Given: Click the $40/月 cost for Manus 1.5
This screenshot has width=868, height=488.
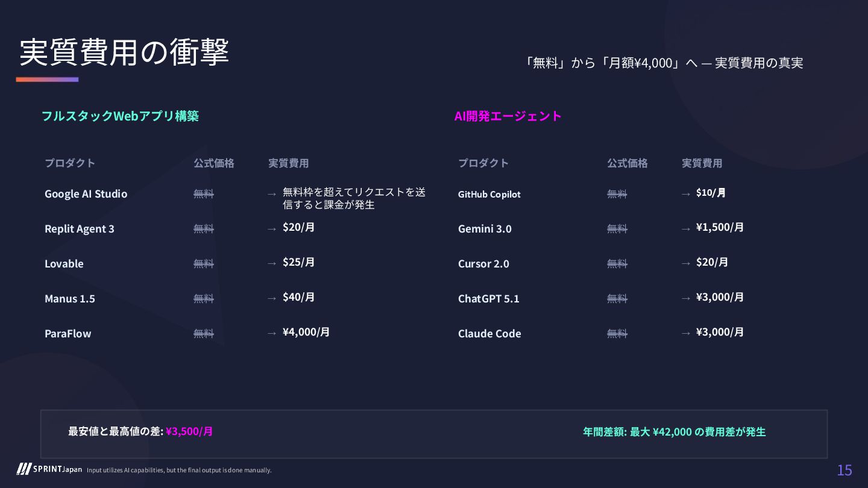Looking at the screenshot, I should [x=298, y=297].
